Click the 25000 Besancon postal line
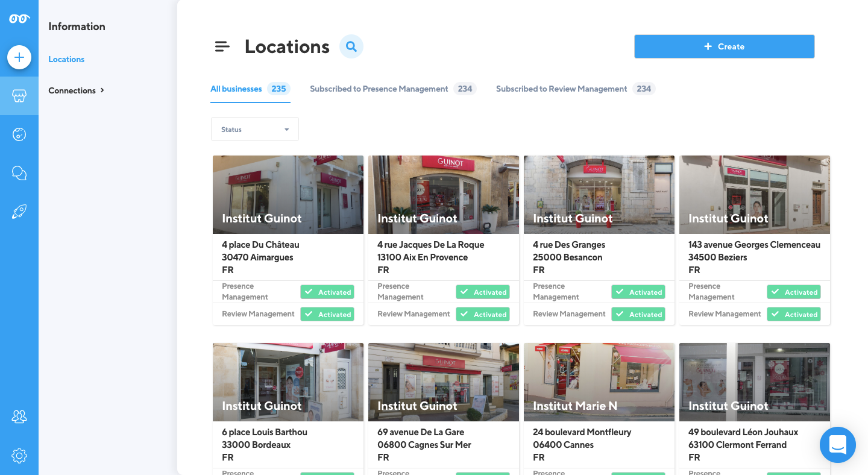This screenshot has width=868, height=475. pyautogui.click(x=568, y=257)
